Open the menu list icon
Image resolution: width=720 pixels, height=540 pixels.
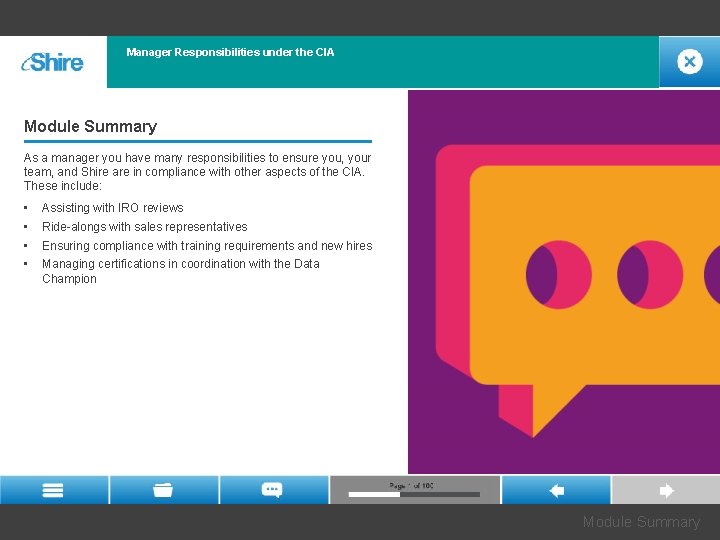53,490
